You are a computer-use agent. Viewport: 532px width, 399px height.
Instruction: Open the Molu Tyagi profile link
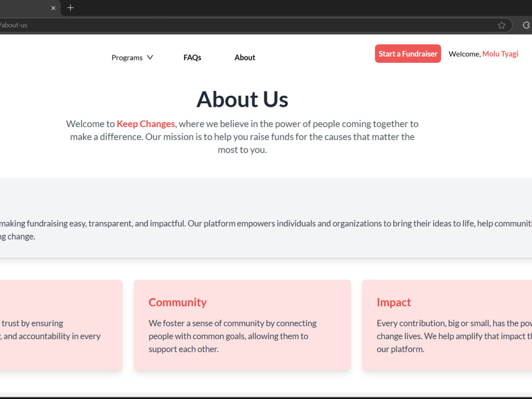click(x=500, y=54)
